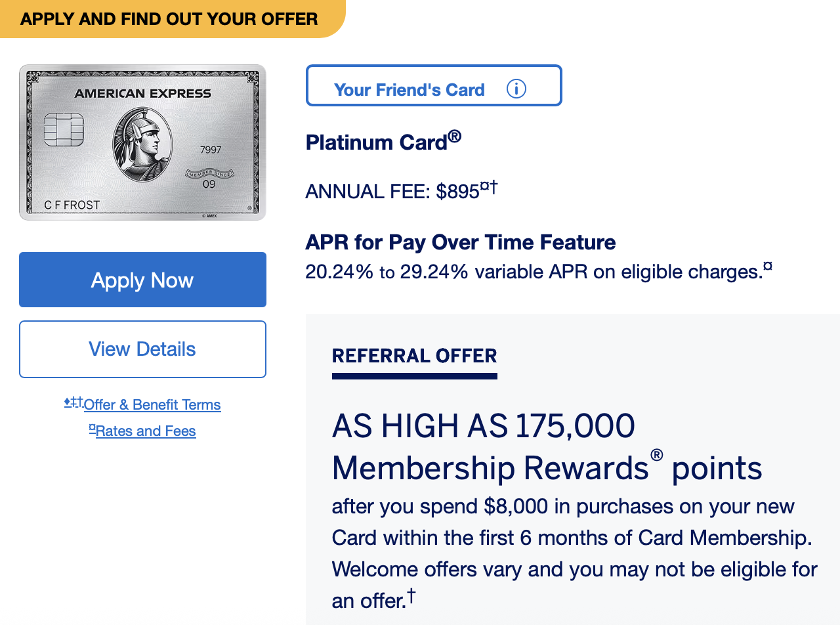Click the AMERICAN EXPRESS text on the card
The height and width of the screenshot is (625, 840).
(142, 94)
